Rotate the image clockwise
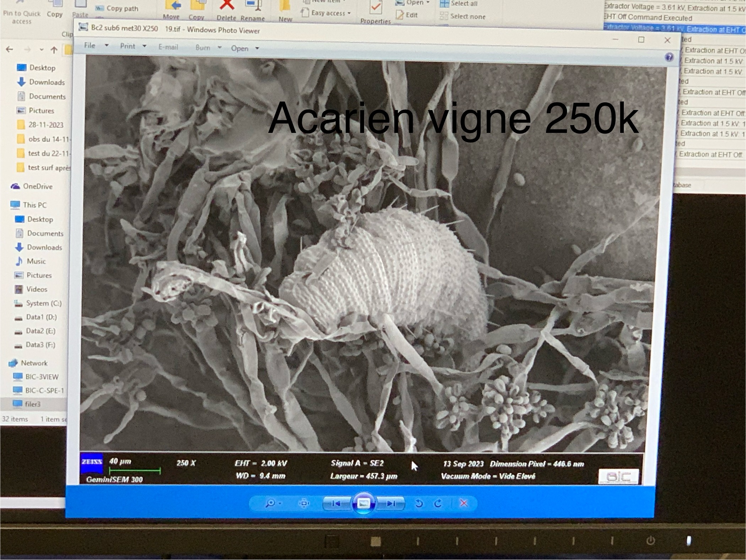Screen dimensions: 746x560 [438, 504]
